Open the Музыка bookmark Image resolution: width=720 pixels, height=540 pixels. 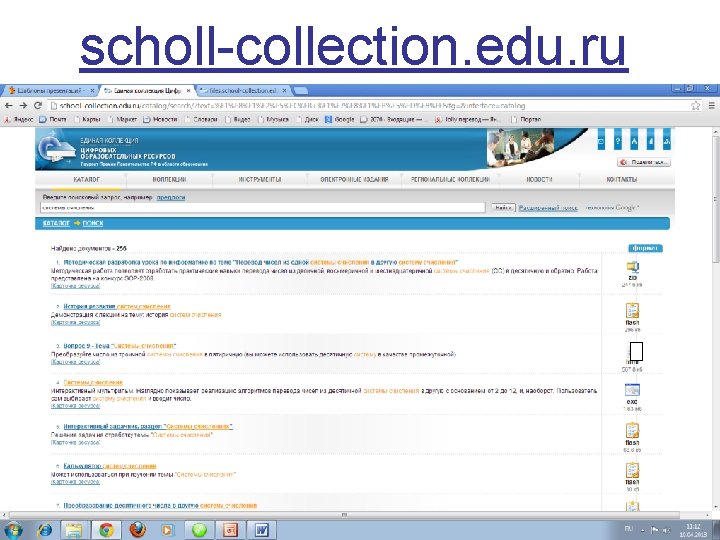click(274, 119)
